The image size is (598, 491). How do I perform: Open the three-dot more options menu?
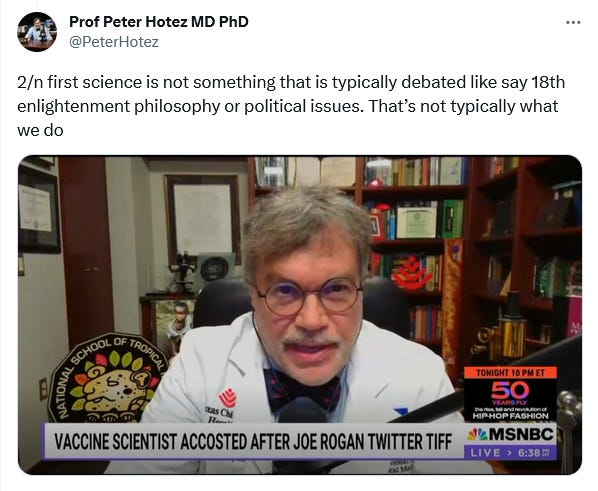tap(573, 23)
